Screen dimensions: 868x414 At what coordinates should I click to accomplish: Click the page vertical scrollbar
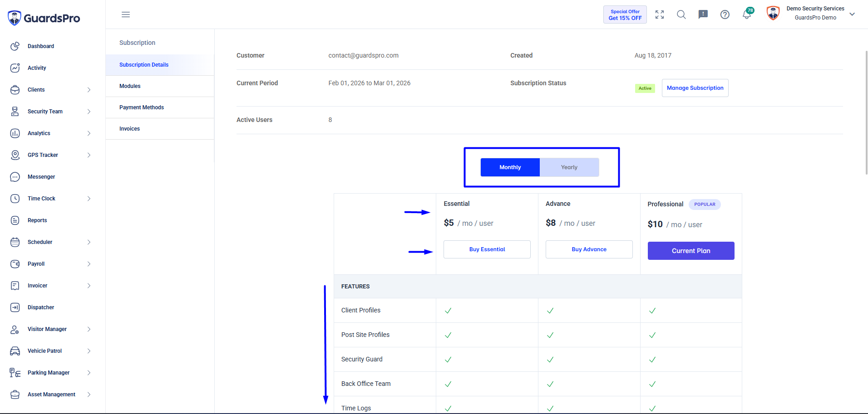click(x=866, y=112)
